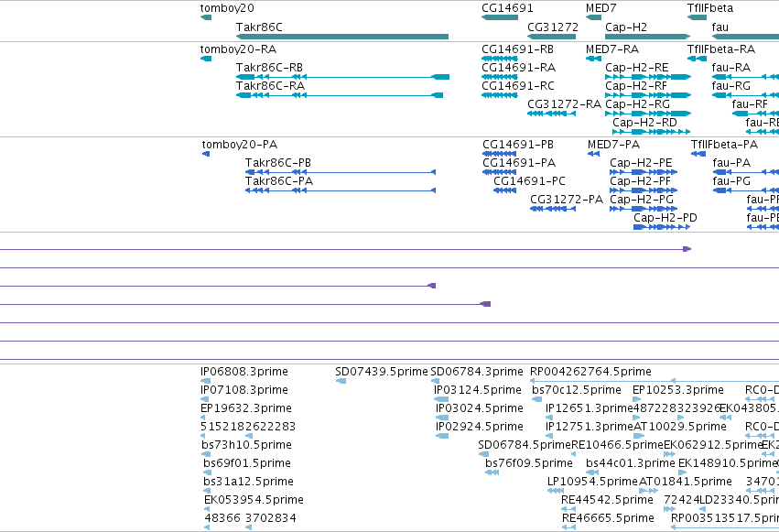Select the Cap-H2-RE transcript label
The image size is (779, 532).
(x=637, y=68)
